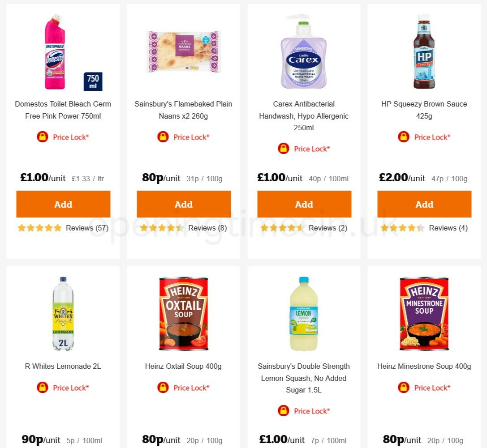Add Domestos Toilet Bleach to the basket

tap(63, 204)
